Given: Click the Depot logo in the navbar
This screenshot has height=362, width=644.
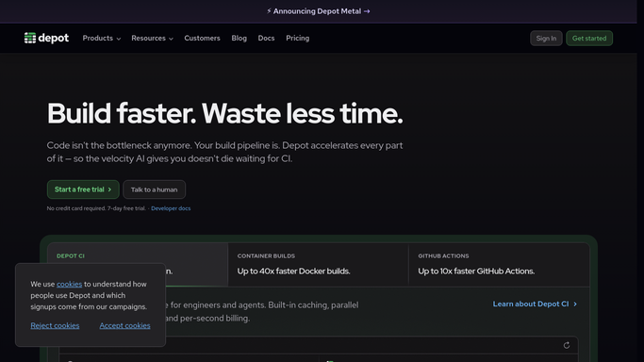Looking at the screenshot, I should 46,38.
